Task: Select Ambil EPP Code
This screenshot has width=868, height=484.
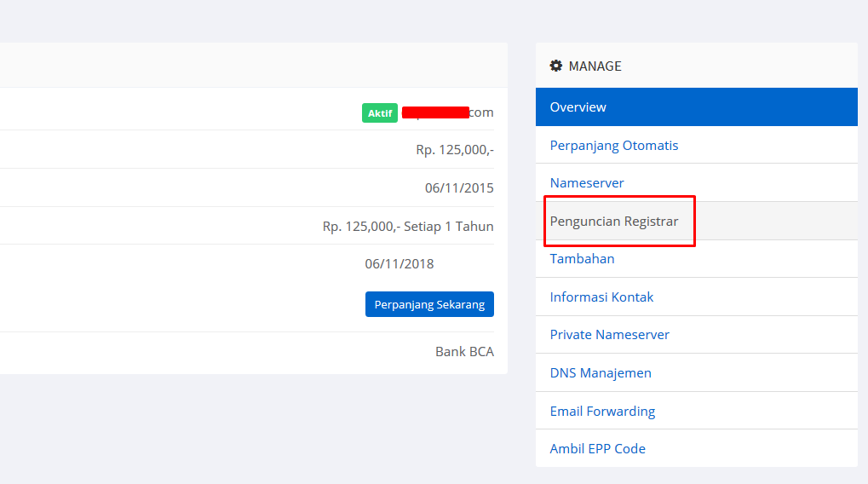Action: pyautogui.click(x=597, y=449)
